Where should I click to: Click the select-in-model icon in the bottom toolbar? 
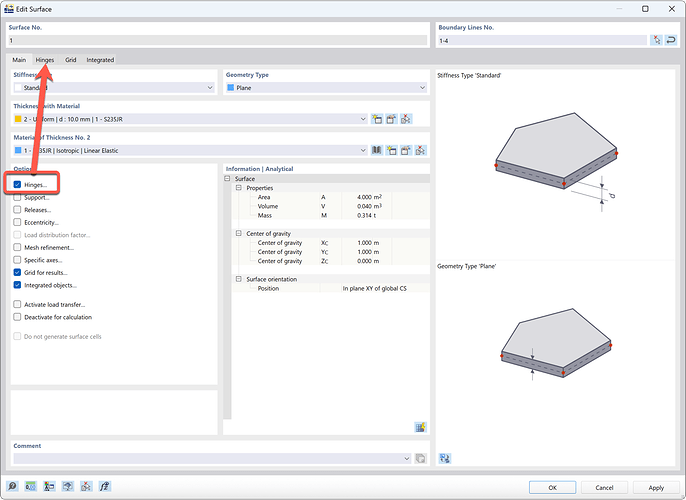[x=86, y=486]
